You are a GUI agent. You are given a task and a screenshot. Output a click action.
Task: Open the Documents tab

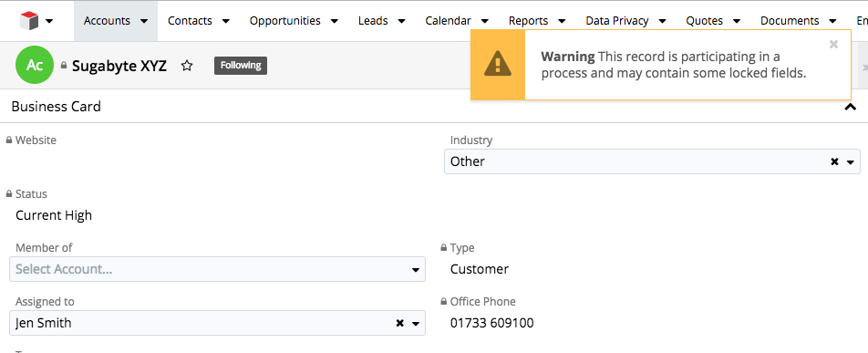click(x=790, y=21)
